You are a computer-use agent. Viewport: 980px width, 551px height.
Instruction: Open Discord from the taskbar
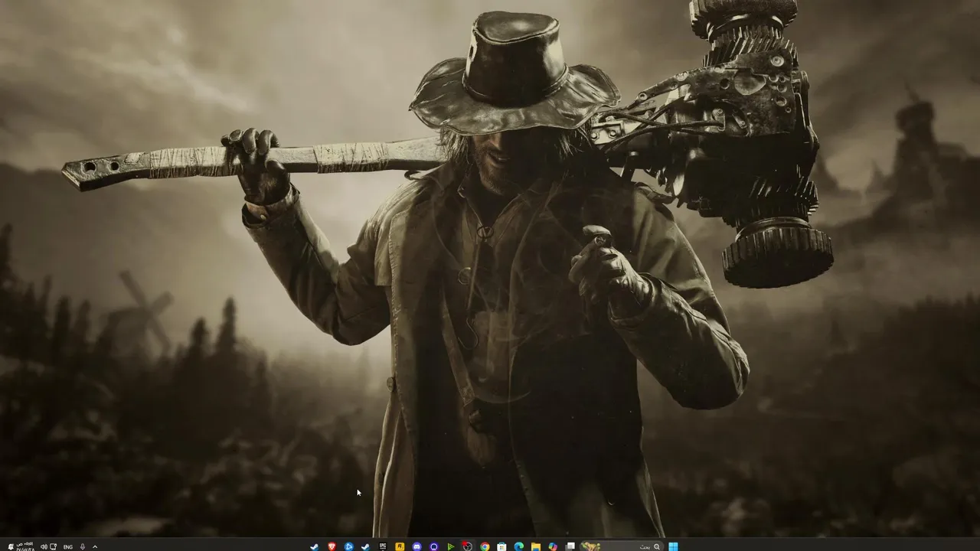pos(416,546)
